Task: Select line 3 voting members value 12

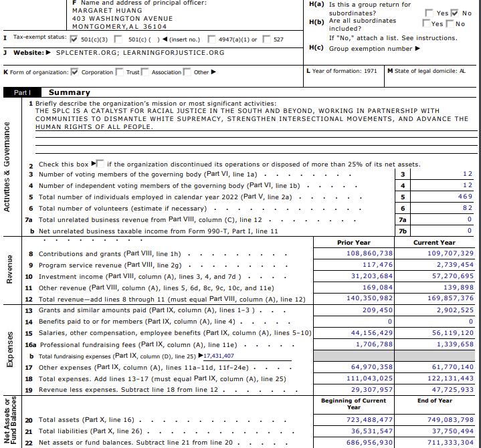Action: click(x=468, y=174)
